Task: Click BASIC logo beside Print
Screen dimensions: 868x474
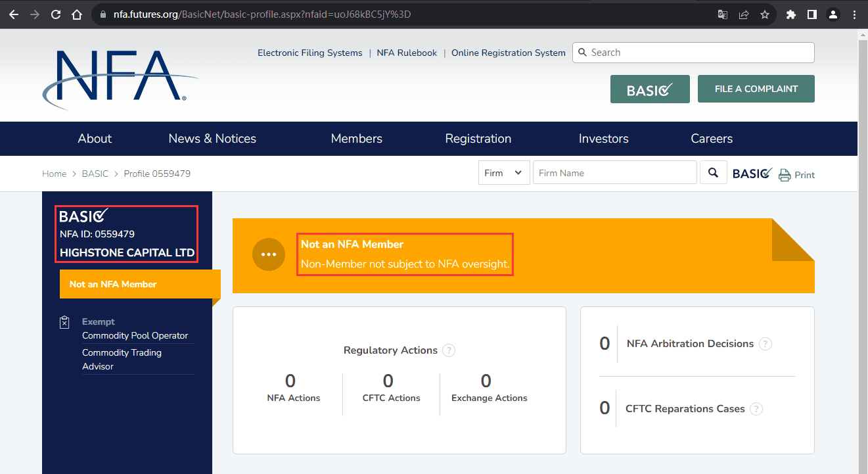Action: (x=752, y=174)
